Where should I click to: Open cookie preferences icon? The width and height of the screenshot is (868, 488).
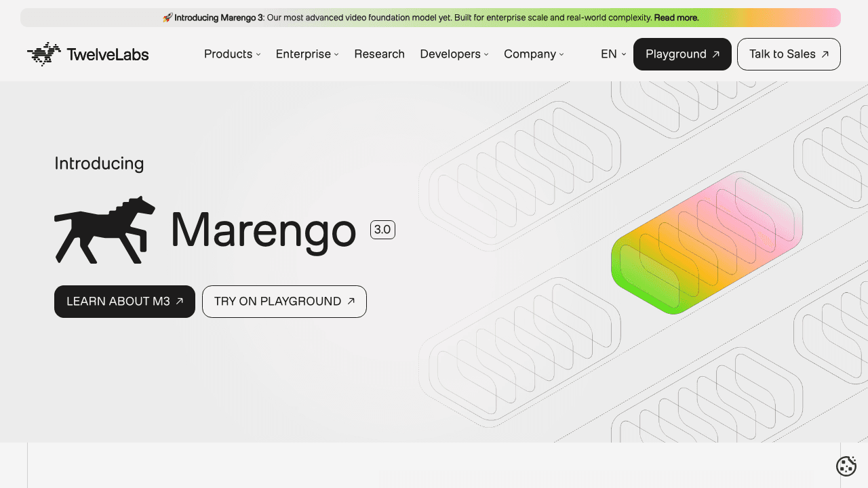846,466
